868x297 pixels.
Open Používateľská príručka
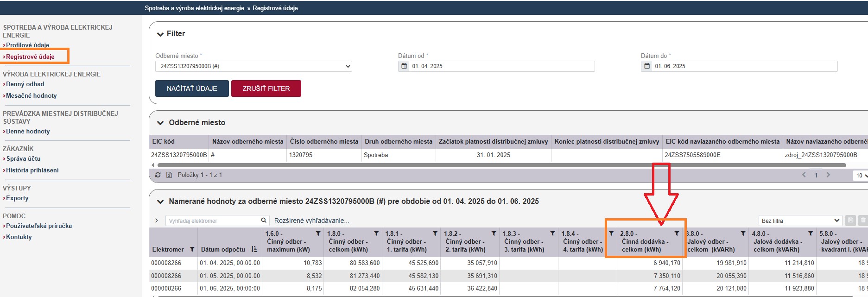39,226
